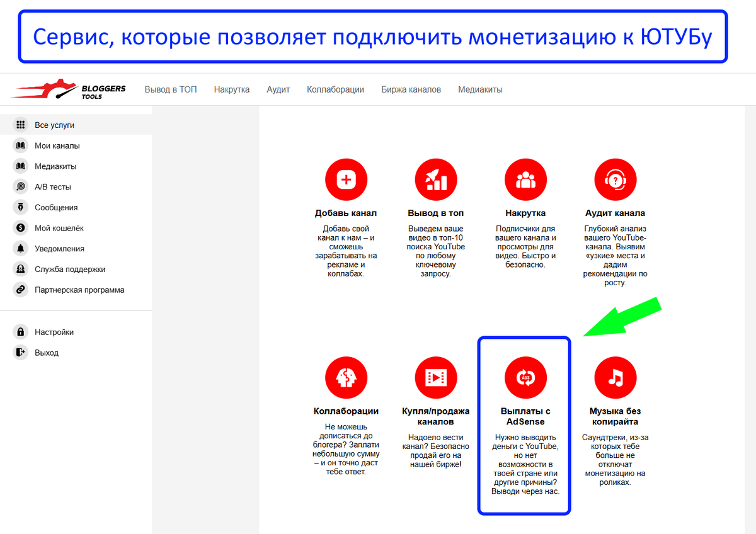Viewport: 756px width, 534px height.
Task: Click the Коллаборации card heading
Action: point(346,411)
